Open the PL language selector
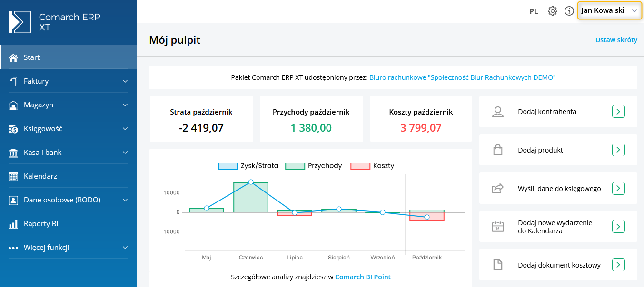Viewport: 644px width, 287px height. point(534,11)
